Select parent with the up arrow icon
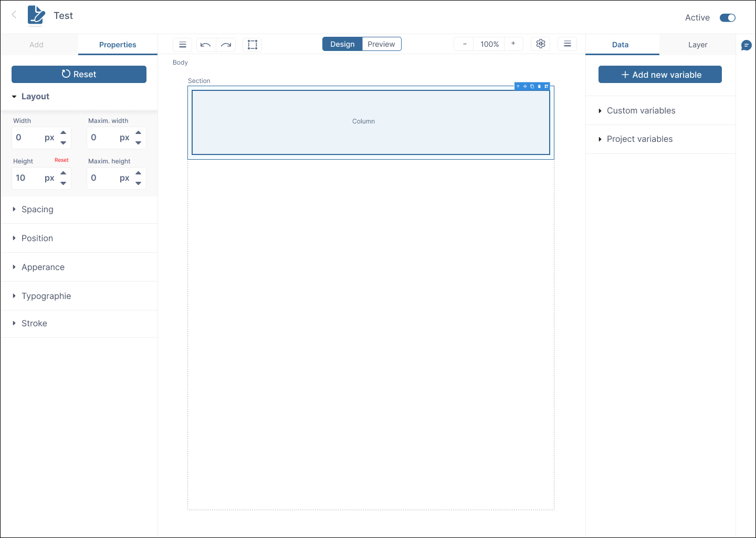This screenshot has width=756, height=538. (518, 86)
